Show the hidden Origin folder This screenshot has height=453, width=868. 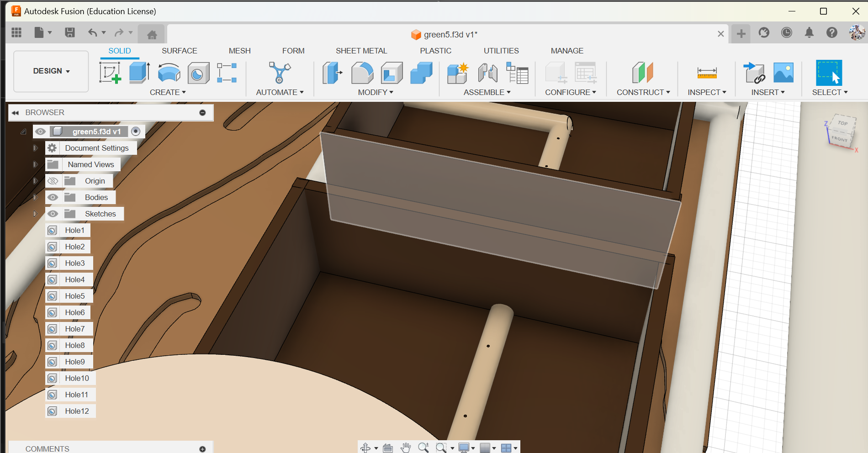[53, 181]
